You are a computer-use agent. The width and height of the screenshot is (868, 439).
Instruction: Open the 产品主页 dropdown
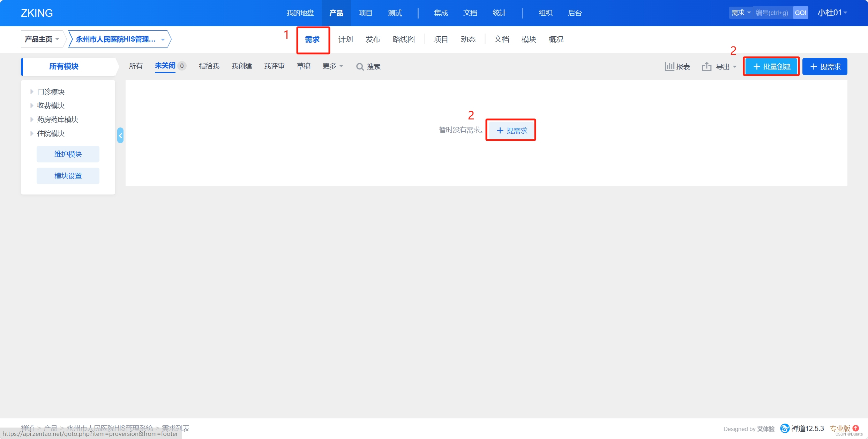(x=42, y=39)
